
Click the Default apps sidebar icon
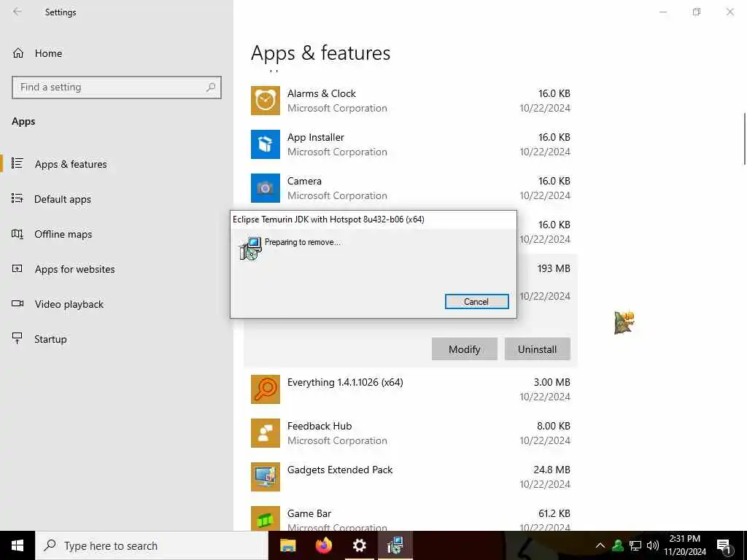click(x=18, y=198)
